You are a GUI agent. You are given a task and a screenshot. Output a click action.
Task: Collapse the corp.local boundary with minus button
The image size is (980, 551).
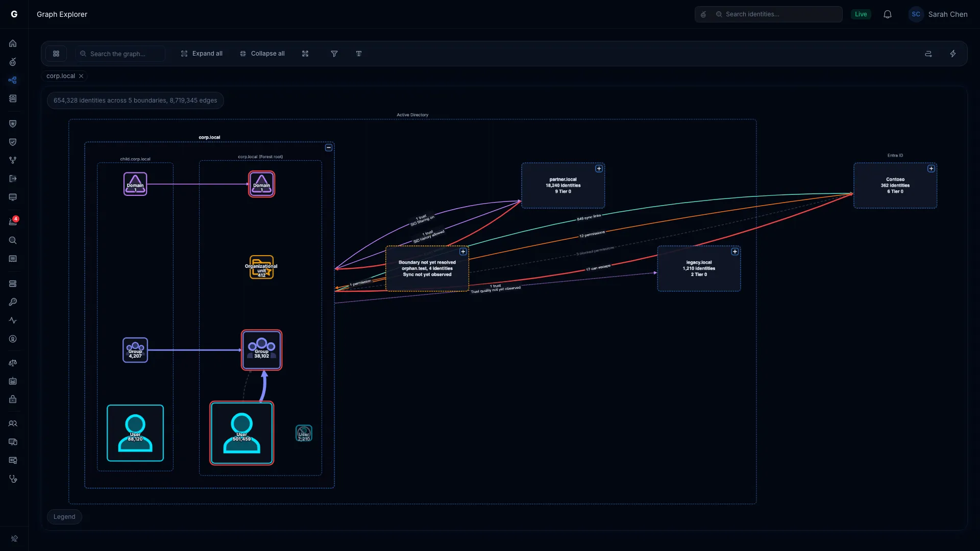pyautogui.click(x=329, y=147)
